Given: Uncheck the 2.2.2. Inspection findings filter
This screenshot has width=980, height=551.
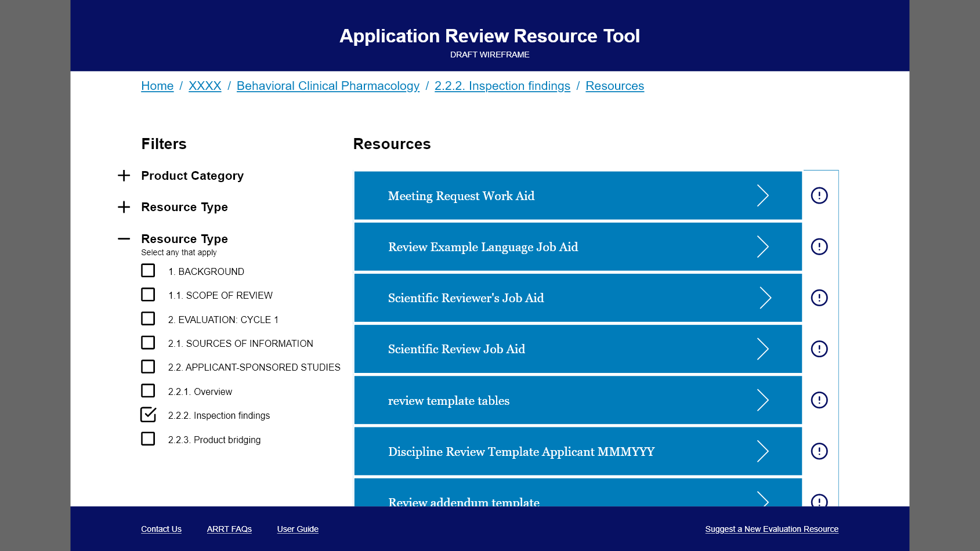Looking at the screenshot, I should (148, 415).
